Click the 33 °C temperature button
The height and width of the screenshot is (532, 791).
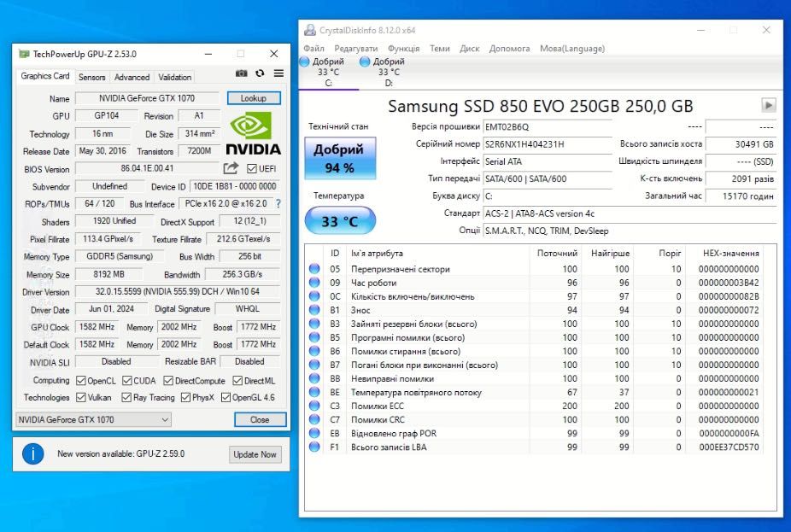(340, 221)
